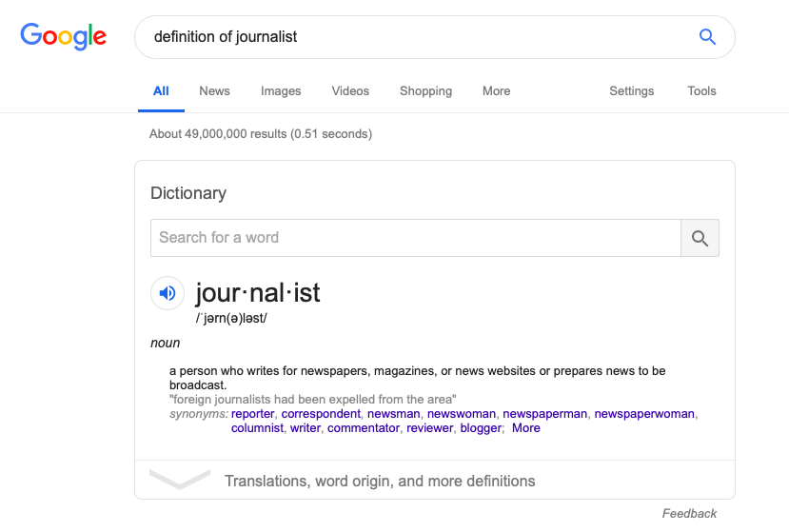Click the definition text of journalist
789x532 pixels.
coord(417,378)
